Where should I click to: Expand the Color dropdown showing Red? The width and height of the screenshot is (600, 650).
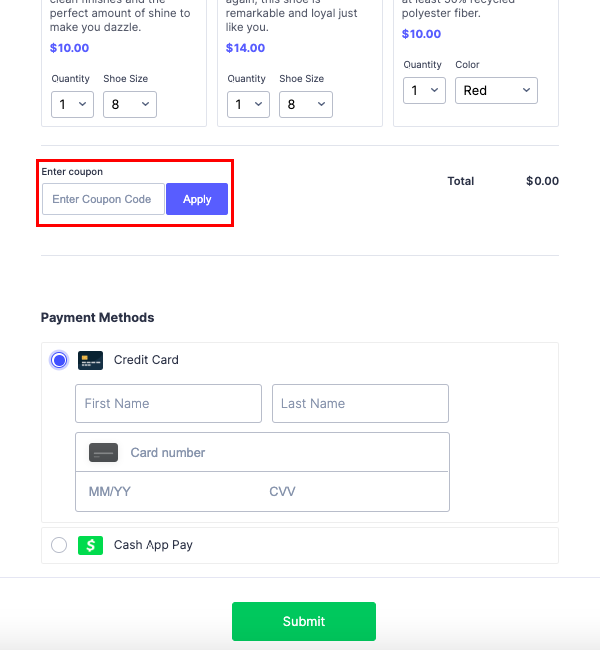(496, 90)
